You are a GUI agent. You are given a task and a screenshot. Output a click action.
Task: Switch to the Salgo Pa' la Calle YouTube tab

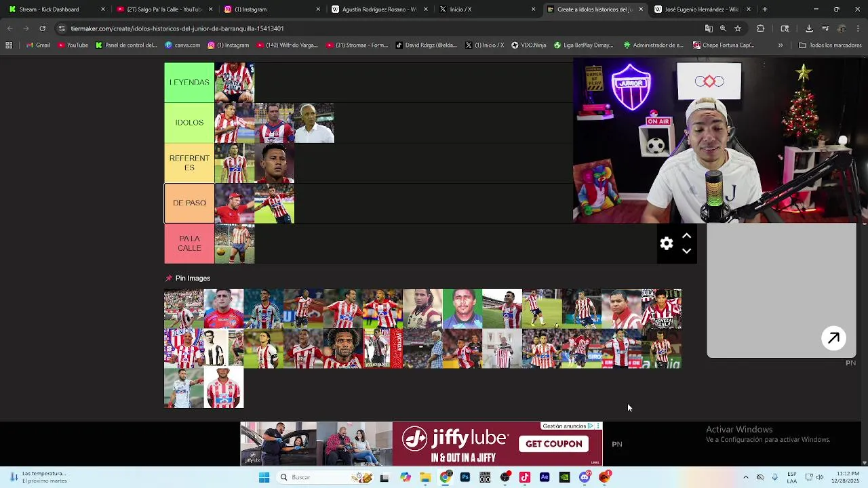pyautogui.click(x=164, y=9)
